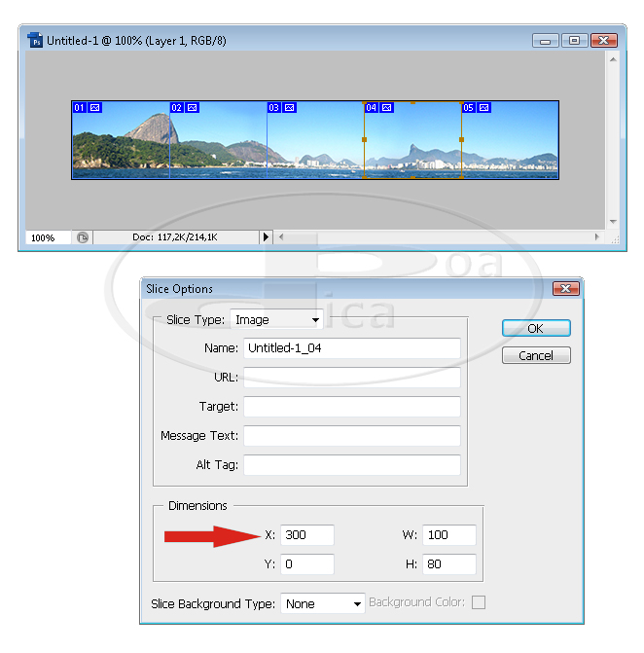Image resolution: width=644 pixels, height=653 pixels.
Task: Click the image-type icon of slice 03
Action: (289, 108)
